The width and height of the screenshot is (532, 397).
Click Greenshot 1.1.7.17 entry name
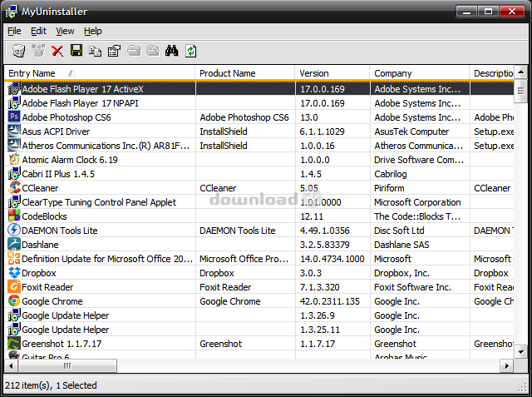pos(62,344)
